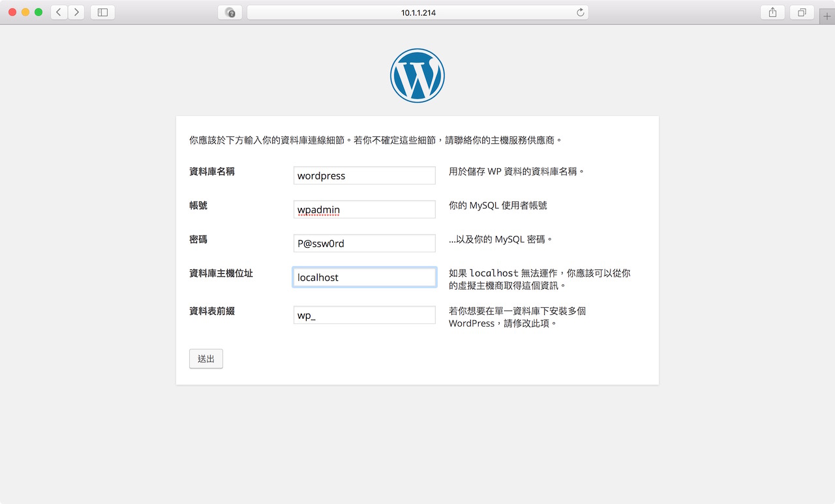
Task: Edit the database name field containing wordpress
Action: (x=365, y=175)
